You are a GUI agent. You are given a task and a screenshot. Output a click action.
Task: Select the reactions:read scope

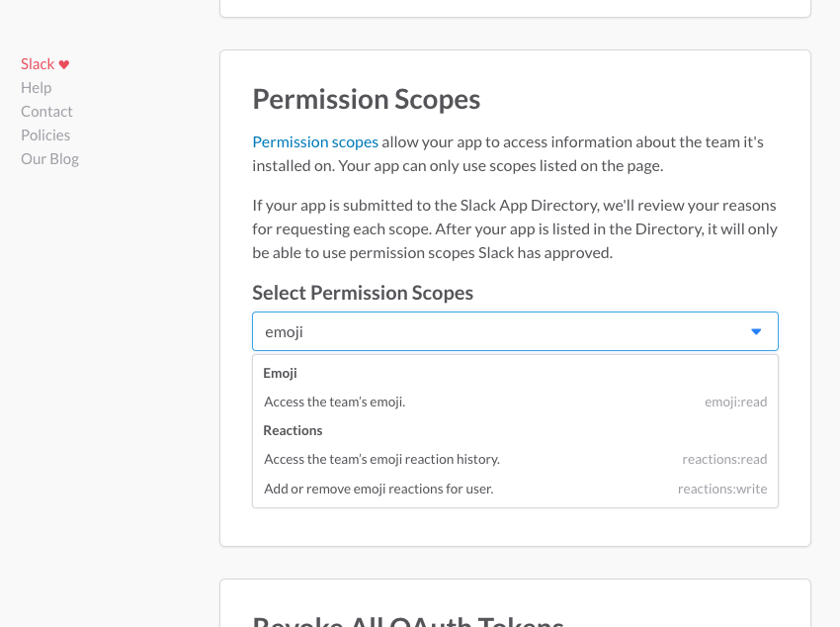[724, 459]
